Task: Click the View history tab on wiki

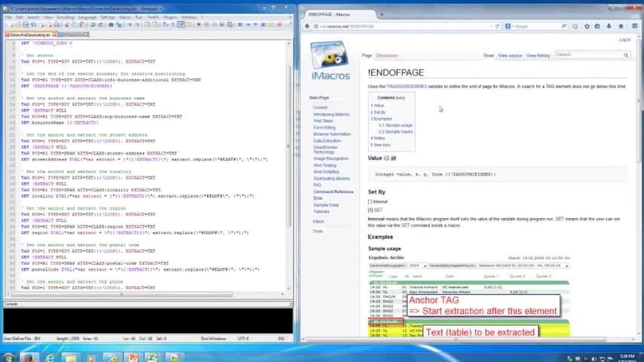Action: pyautogui.click(x=538, y=56)
